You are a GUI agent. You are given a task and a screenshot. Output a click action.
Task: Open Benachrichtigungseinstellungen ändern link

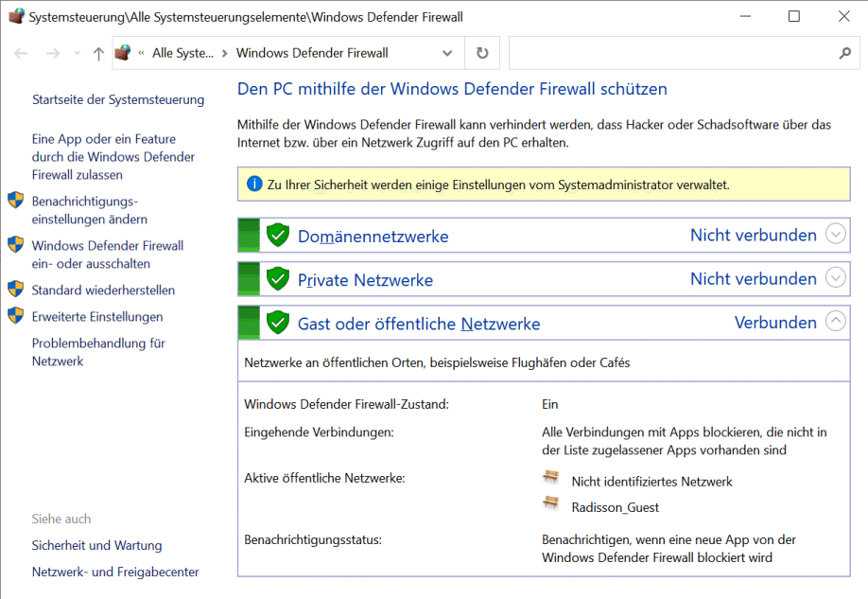tap(90, 210)
